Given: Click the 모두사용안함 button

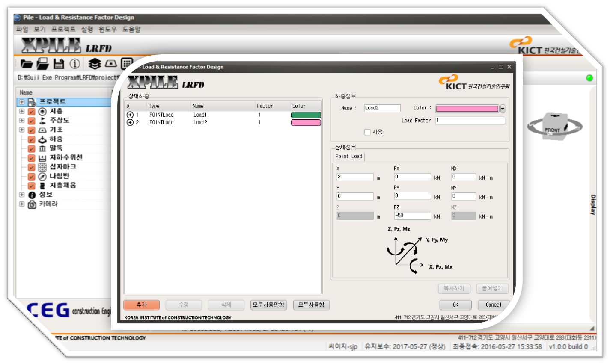Looking at the screenshot, I should tap(268, 305).
